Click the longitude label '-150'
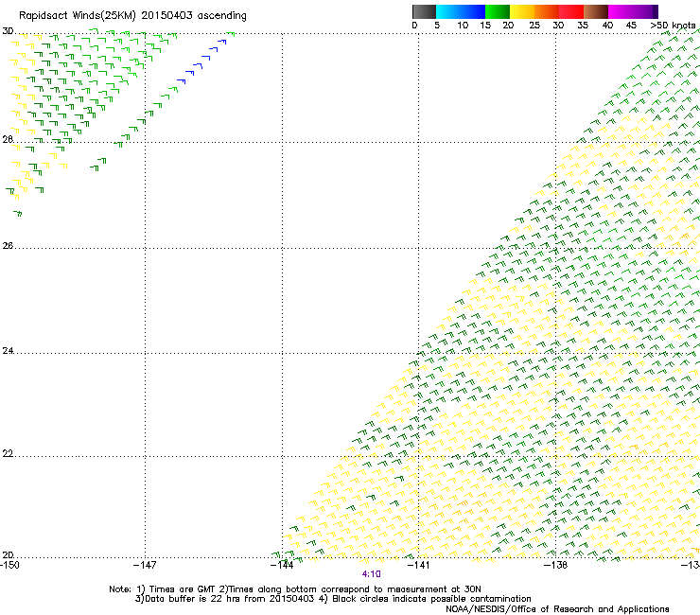The height and width of the screenshot is (615, 700). coord(9,566)
